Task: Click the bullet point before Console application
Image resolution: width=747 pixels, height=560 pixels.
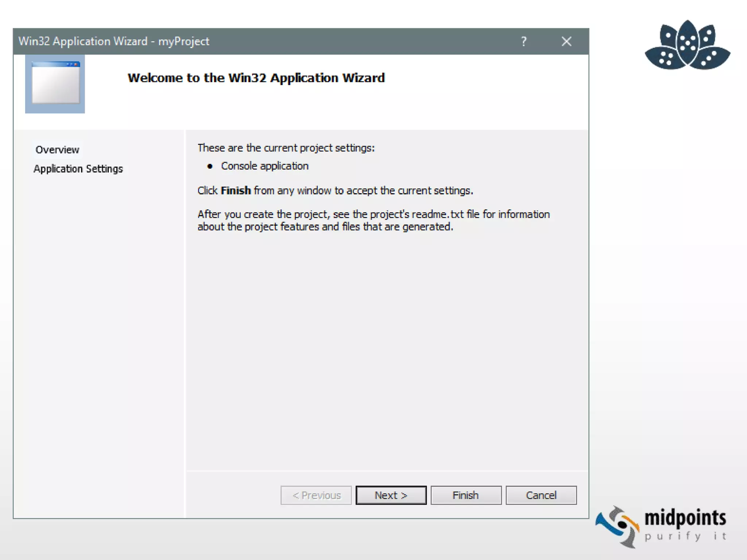Action: pyautogui.click(x=210, y=166)
